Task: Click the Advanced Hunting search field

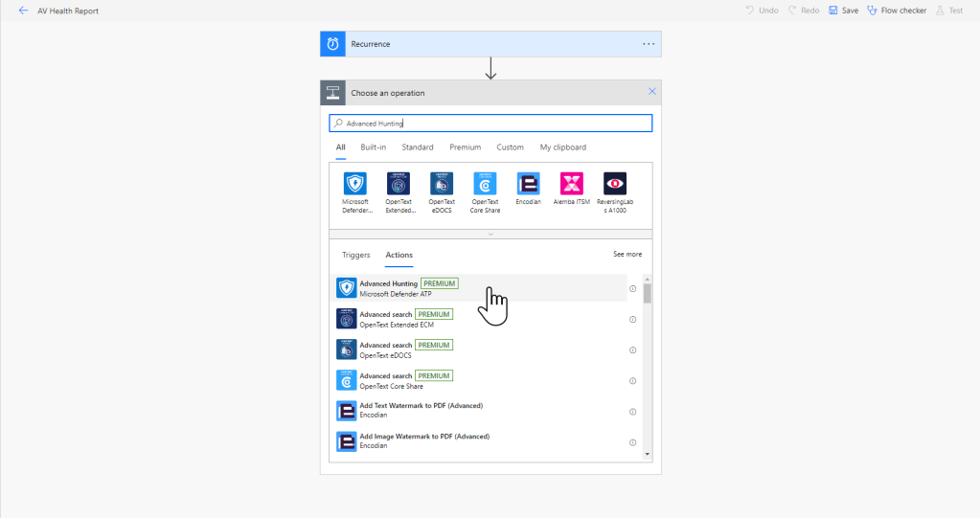Action: tap(490, 124)
